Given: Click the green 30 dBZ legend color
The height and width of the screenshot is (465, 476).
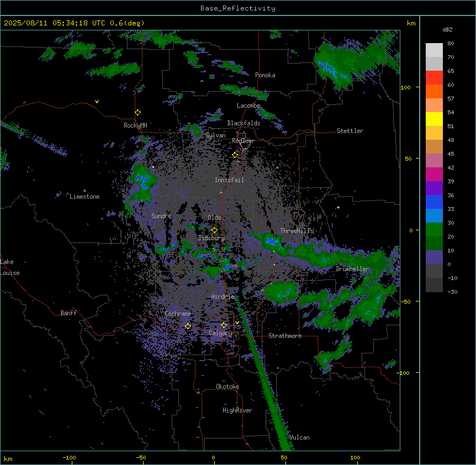Looking at the screenshot, I should click(434, 230).
